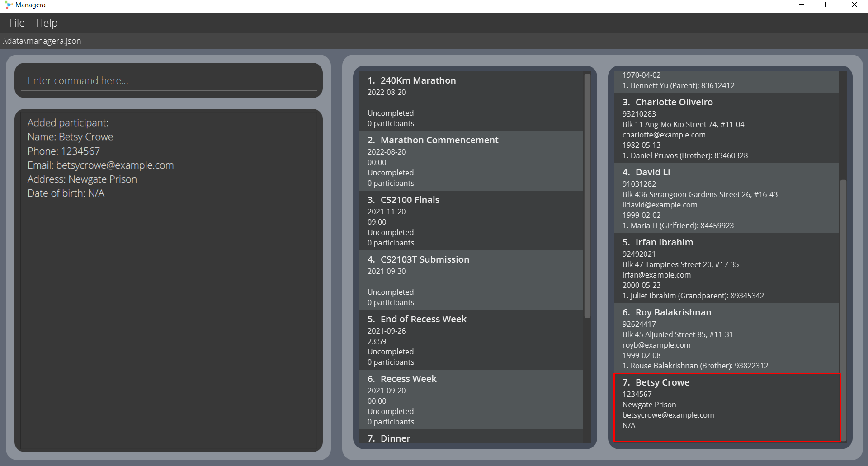Maximize the Managera window
Screen dimensions: 868x466
point(828,5)
